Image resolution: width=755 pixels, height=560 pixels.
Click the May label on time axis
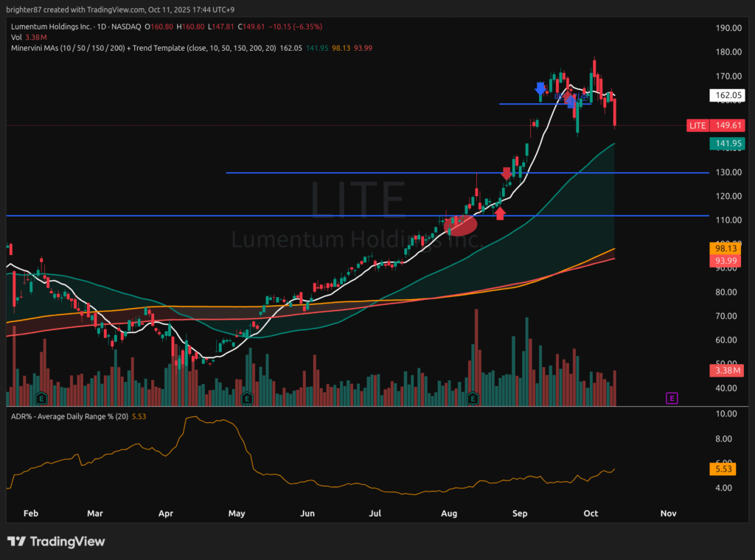pyautogui.click(x=236, y=513)
